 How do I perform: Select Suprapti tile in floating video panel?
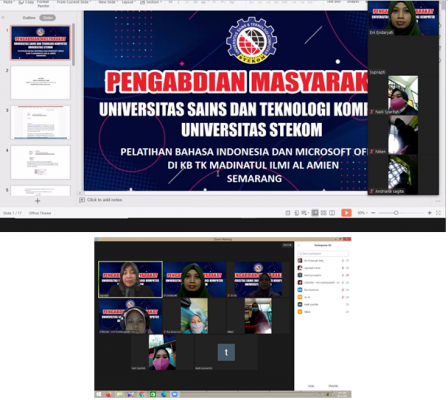pyautogui.click(x=403, y=55)
